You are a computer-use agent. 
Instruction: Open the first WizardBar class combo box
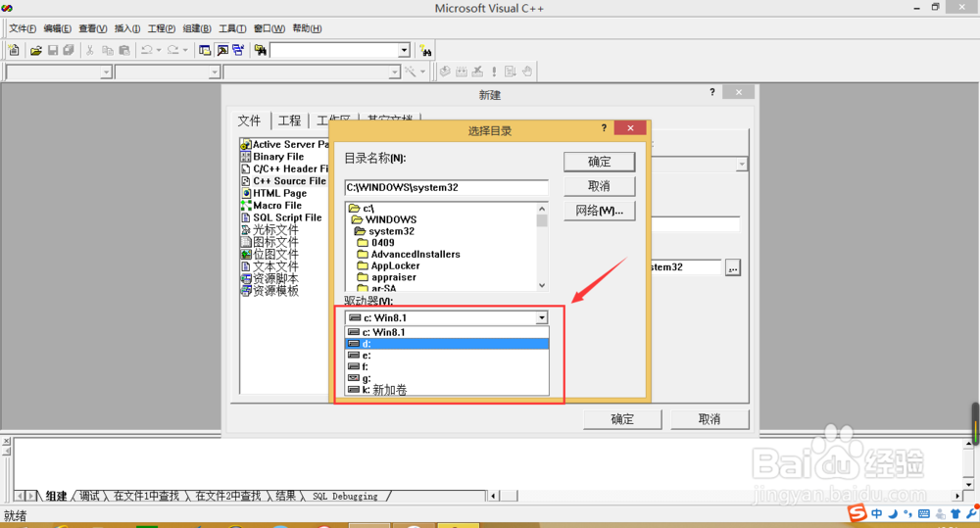(58, 72)
